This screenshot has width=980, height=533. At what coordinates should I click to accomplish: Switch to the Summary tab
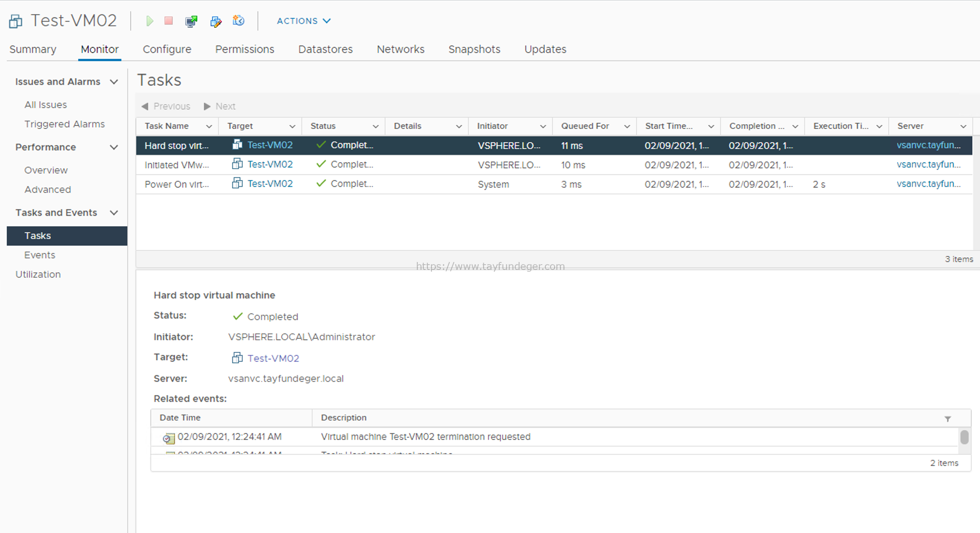(33, 49)
